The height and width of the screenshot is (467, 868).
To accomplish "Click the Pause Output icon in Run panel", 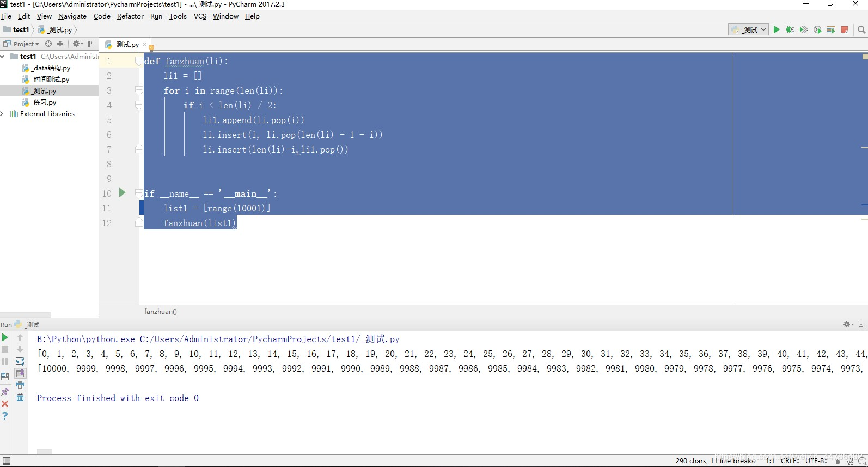I will (x=5, y=361).
